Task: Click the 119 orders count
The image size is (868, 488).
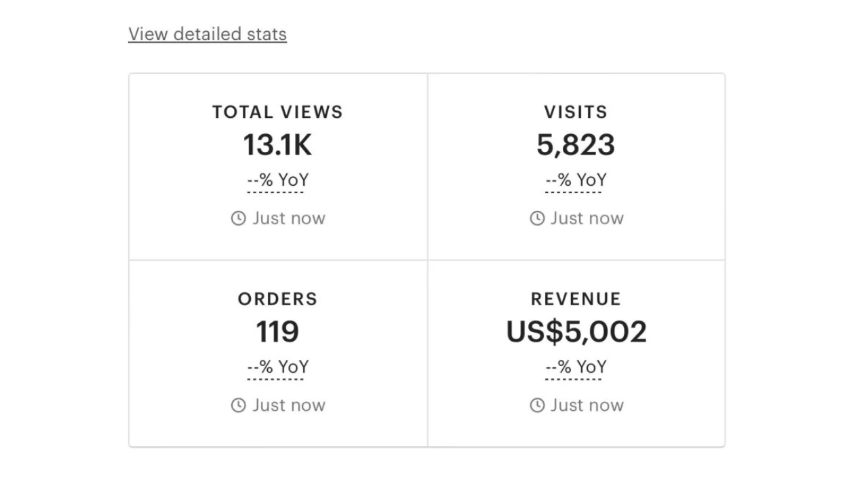Action: pyautogui.click(x=277, y=332)
